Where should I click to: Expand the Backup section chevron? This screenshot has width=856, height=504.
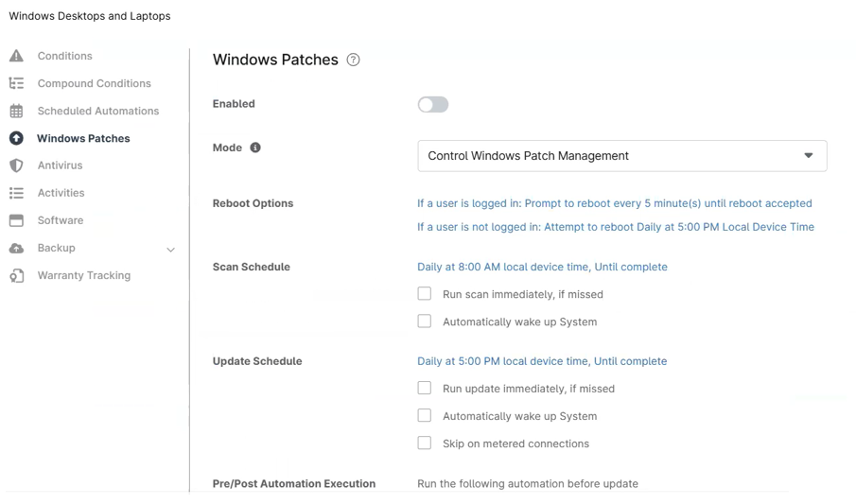tap(170, 250)
